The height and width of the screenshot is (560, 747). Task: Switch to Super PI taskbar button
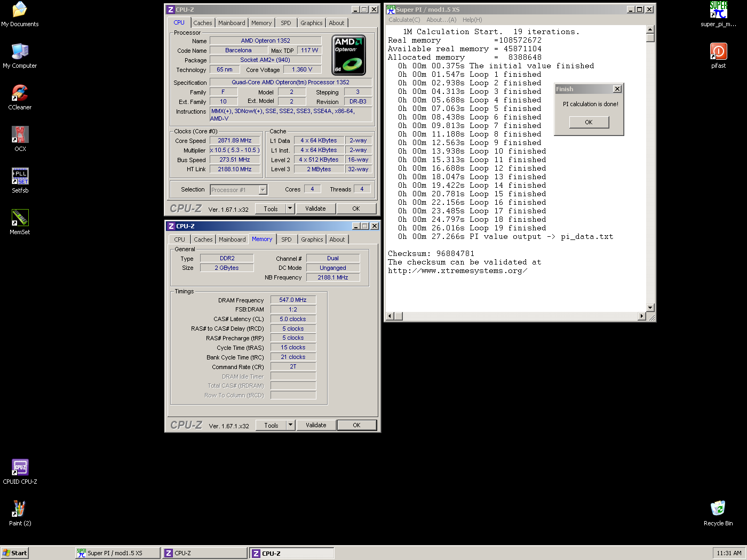click(118, 553)
